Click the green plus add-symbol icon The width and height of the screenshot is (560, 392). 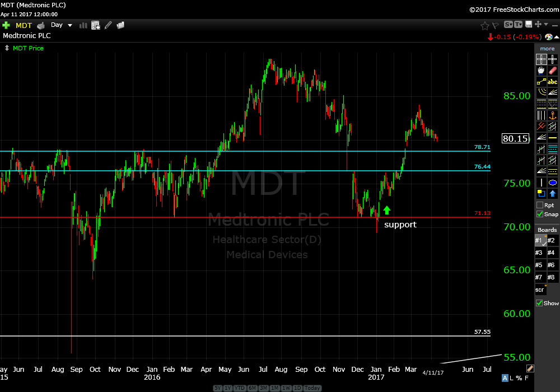tap(6, 25)
